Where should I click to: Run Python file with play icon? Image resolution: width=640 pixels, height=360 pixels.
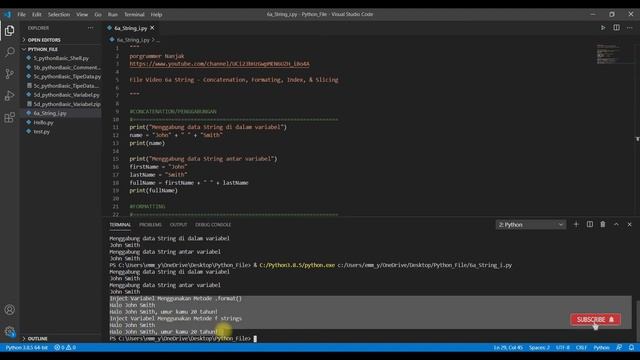[603, 28]
